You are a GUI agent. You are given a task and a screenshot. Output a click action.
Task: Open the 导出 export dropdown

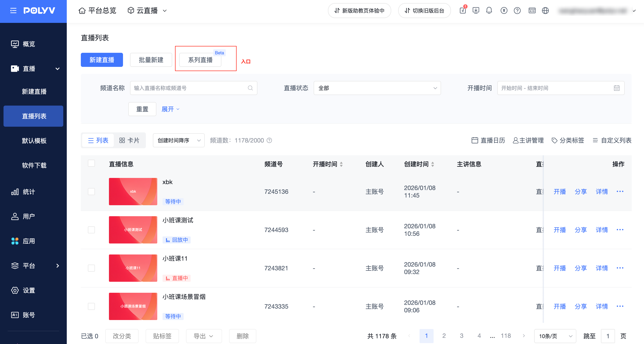point(204,336)
